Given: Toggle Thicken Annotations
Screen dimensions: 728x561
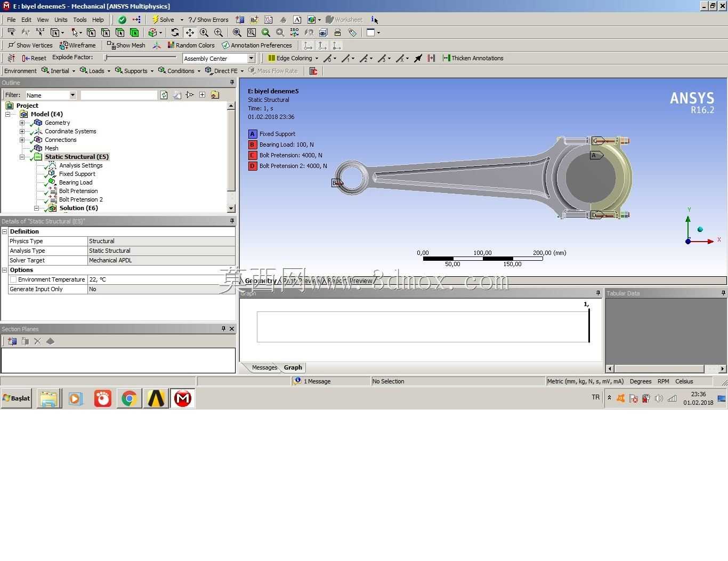Looking at the screenshot, I should [x=473, y=58].
